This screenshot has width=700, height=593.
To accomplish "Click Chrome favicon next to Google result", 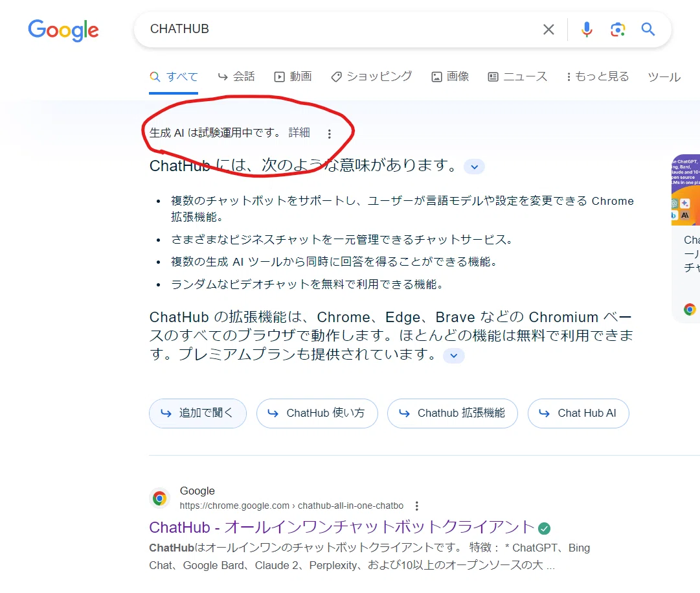I will coord(159,498).
